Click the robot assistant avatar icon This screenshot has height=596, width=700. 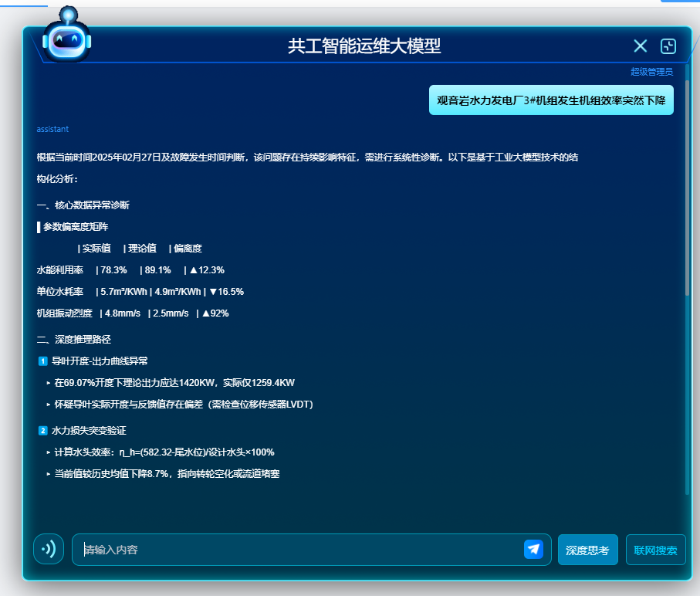tap(67, 38)
